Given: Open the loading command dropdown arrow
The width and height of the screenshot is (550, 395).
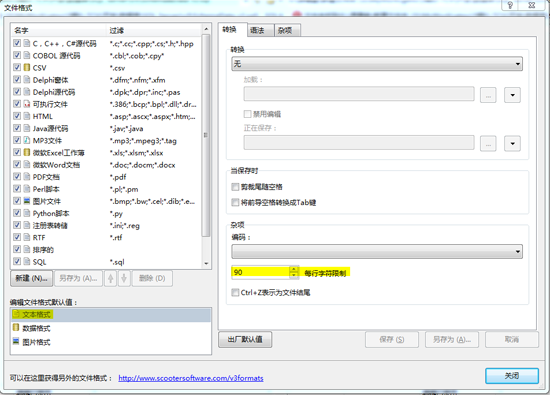Looking at the screenshot, I should (x=512, y=95).
